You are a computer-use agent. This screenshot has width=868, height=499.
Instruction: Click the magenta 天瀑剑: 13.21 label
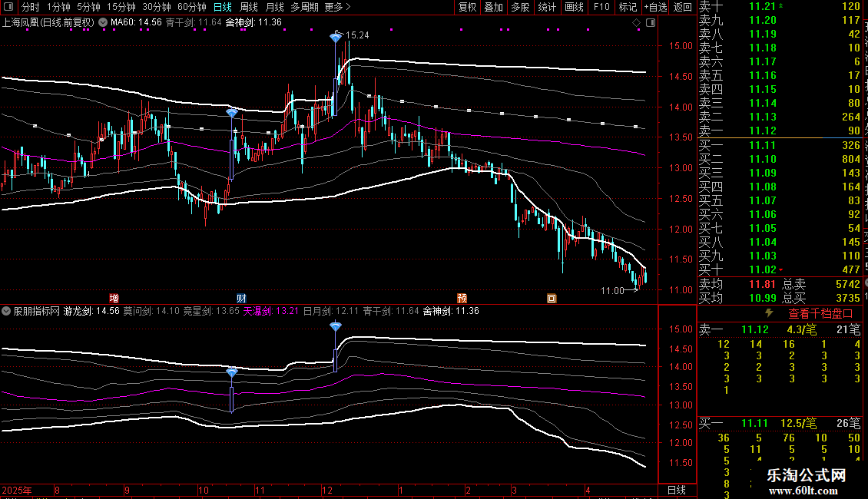270,311
